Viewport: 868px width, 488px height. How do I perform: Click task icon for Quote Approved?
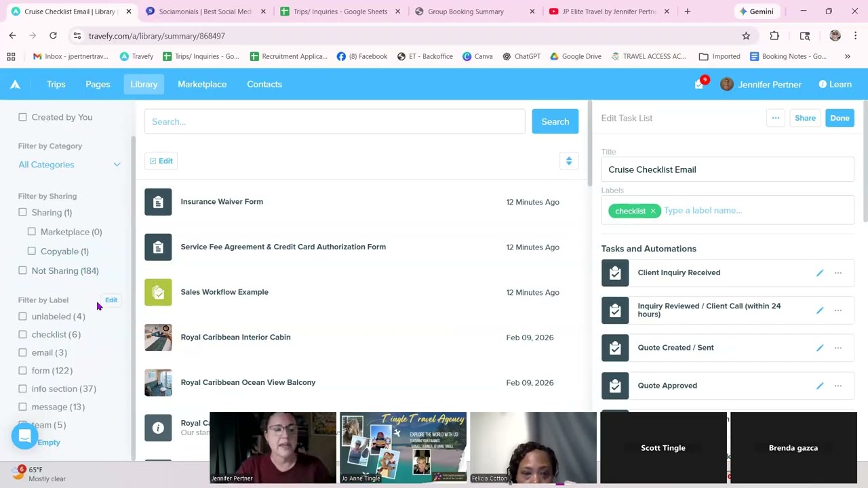tap(615, 386)
